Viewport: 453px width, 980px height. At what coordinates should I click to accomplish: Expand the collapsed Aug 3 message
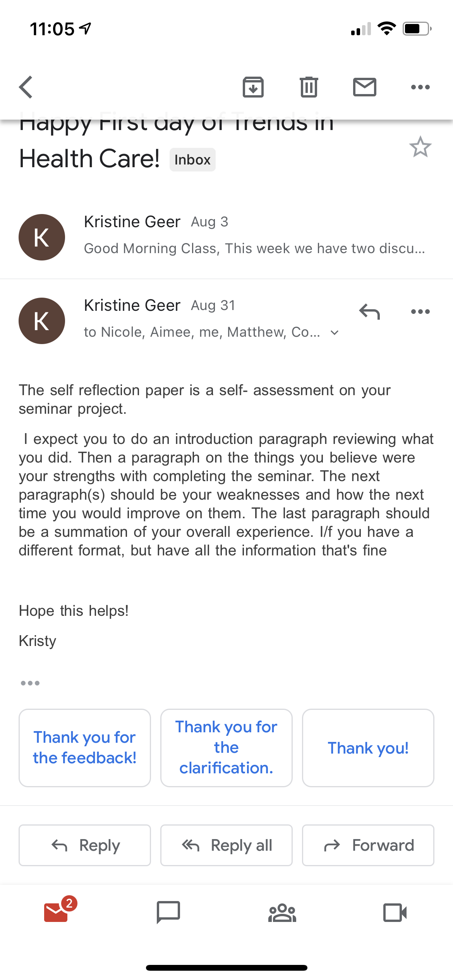226,237
